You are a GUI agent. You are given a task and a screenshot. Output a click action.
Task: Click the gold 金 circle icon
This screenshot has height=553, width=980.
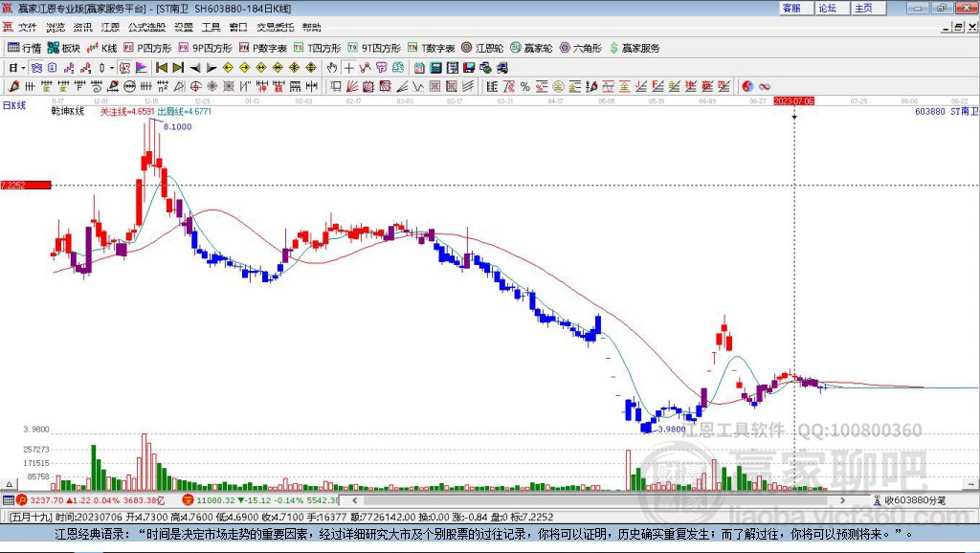pyautogui.click(x=558, y=86)
